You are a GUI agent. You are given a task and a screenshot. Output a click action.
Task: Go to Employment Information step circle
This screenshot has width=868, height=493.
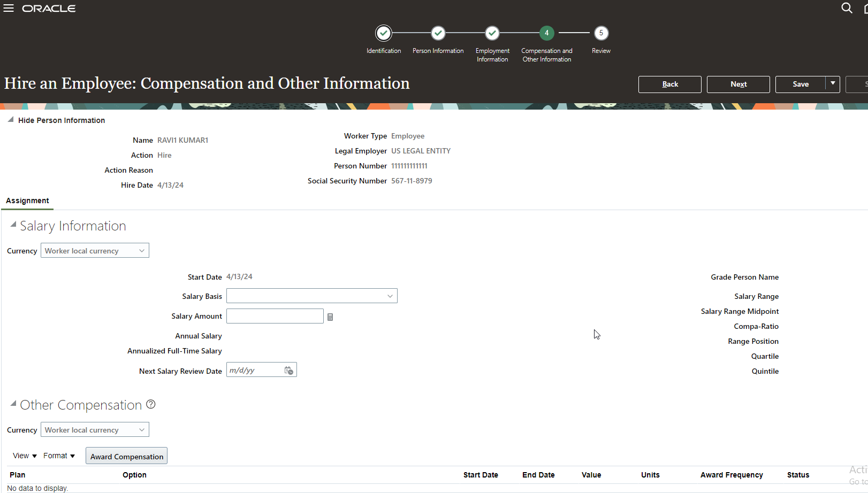[x=492, y=33]
